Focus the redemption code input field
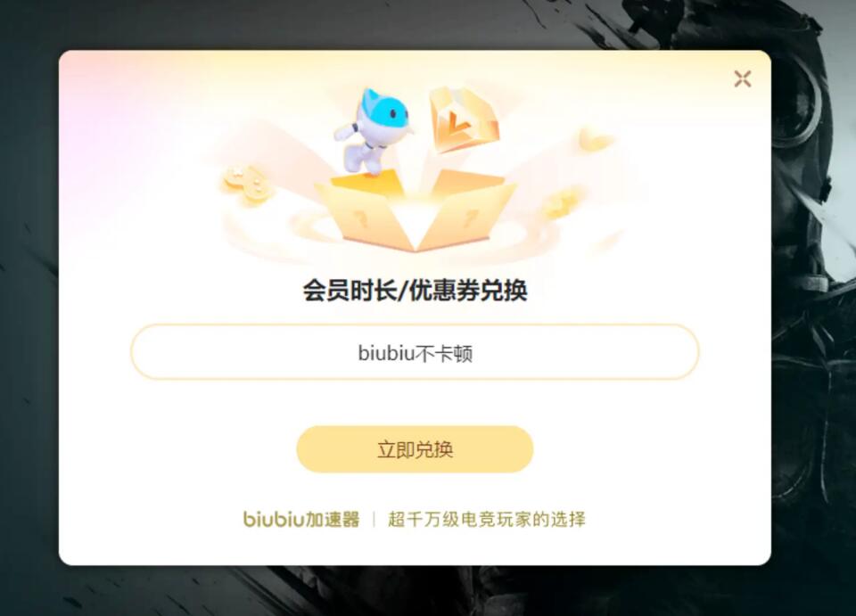Viewport: 856px width, 616px height. pyautogui.click(x=415, y=352)
